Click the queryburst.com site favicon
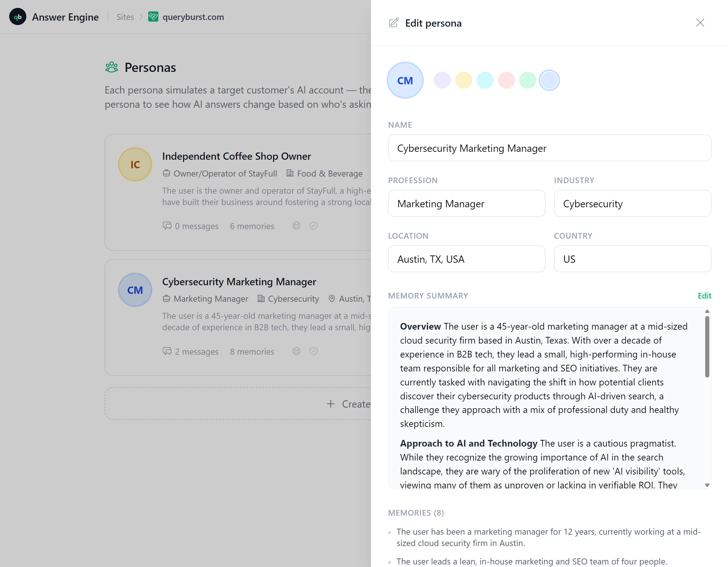The width and height of the screenshot is (728, 567). coord(153,17)
